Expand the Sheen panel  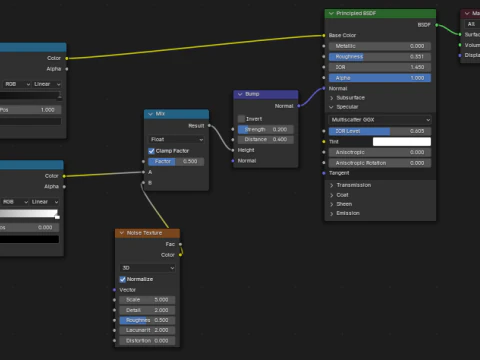(x=332, y=204)
